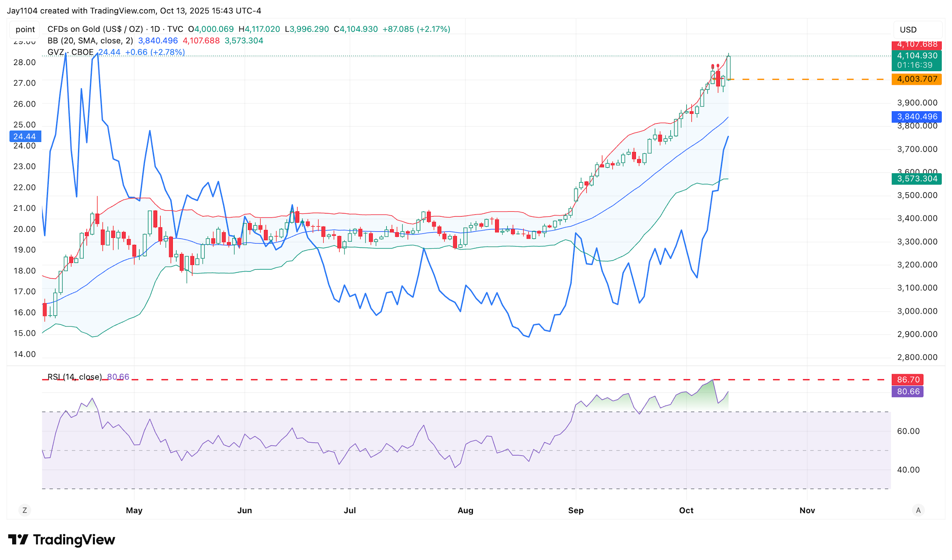Viewport: 952px width, 560px height.
Task: Click the TradingView wordmark text
Action: click(74, 539)
